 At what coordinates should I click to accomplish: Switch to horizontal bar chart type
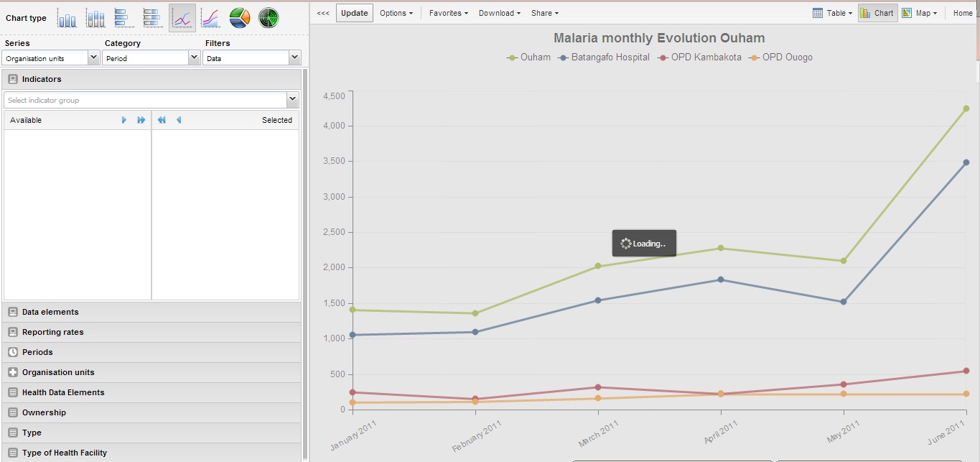123,18
